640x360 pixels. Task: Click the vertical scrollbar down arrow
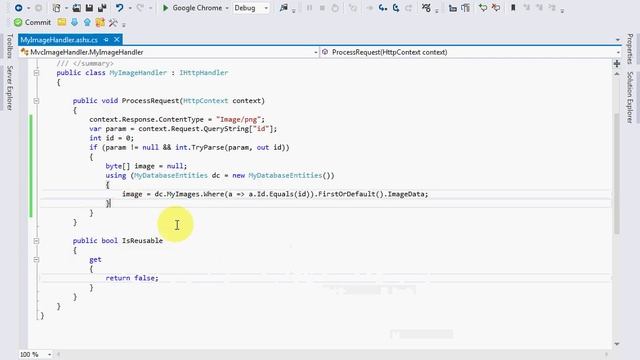point(617,344)
